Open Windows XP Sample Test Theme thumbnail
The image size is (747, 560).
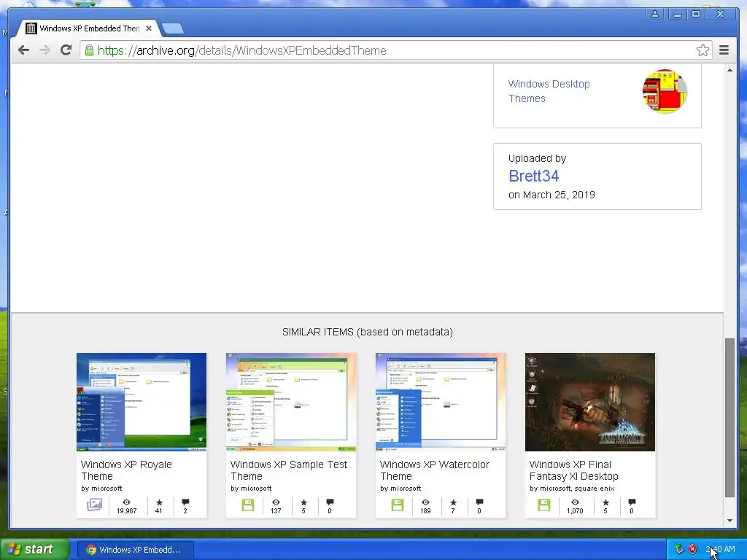point(291,402)
